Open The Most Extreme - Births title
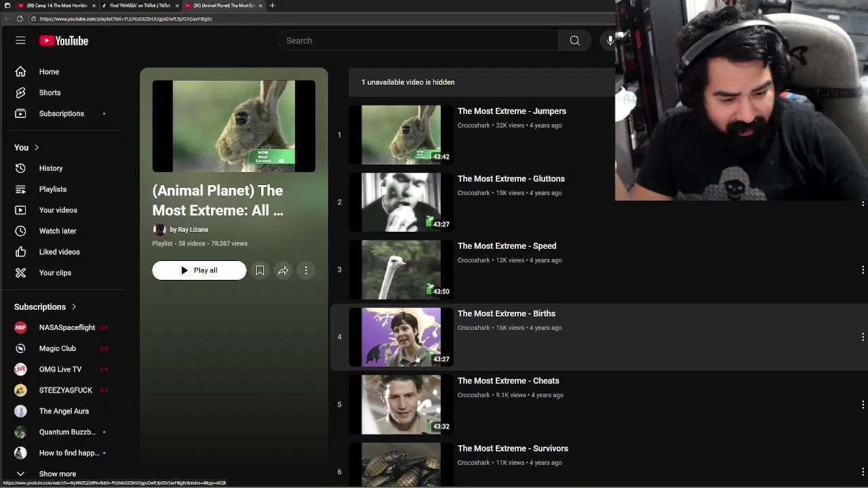Screen dimensions: 868x488 click(x=507, y=314)
